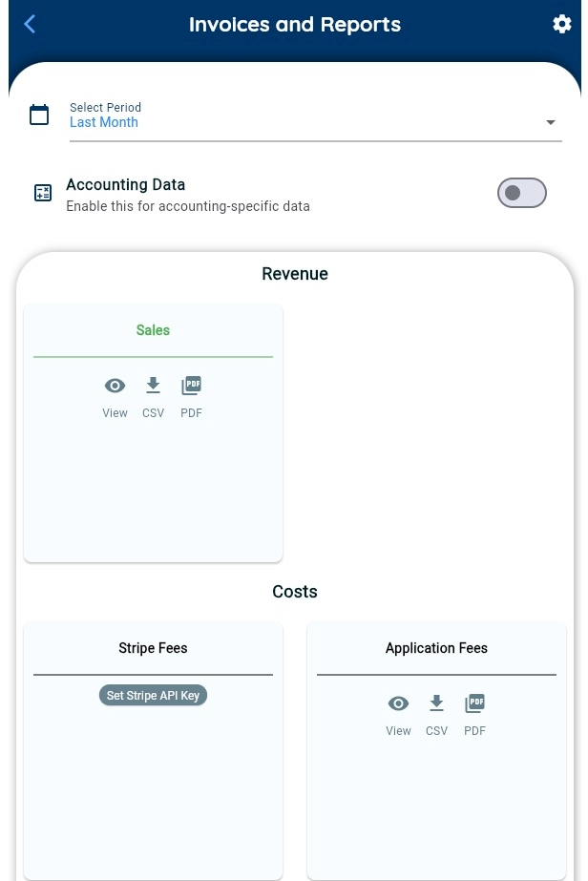Image resolution: width=588 pixels, height=881 pixels.
Task: Select the Stripe Fees card heading
Action: (153, 648)
